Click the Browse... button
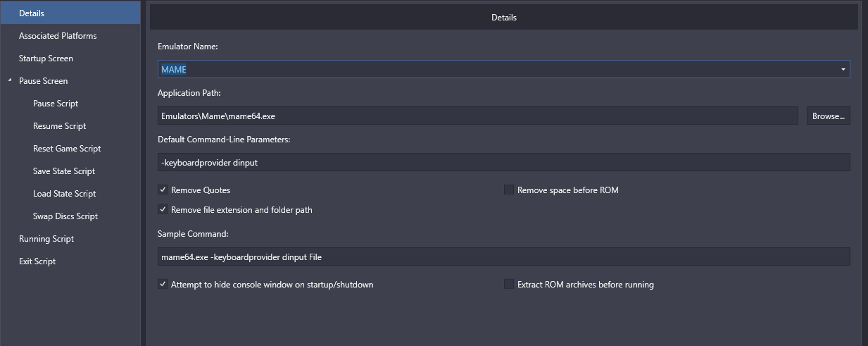The height and width of the screenshot is (346, 868). [x=828, y=116]
